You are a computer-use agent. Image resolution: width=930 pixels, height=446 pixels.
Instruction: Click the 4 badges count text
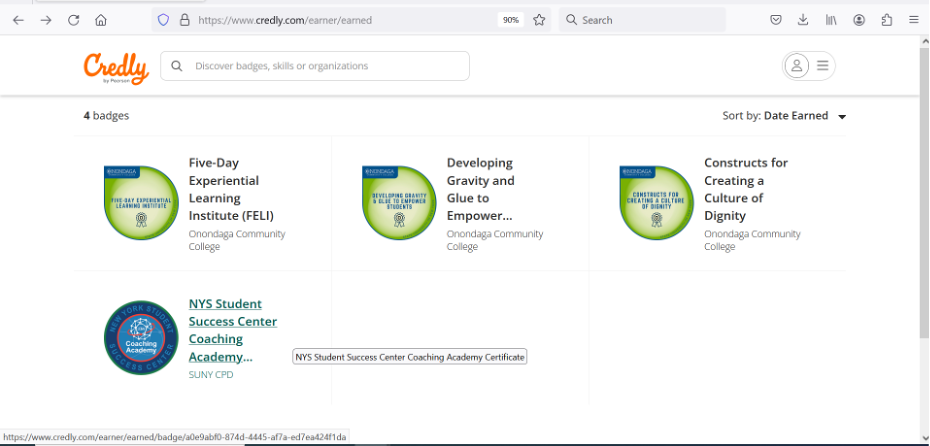point(106,116)
